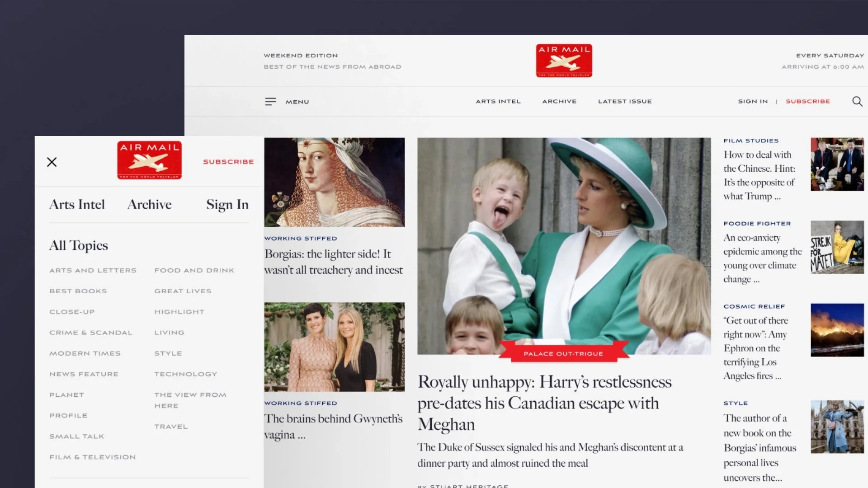Expand the All Topics list
Image resolution: width=868 pixels, height=488 pixels.
[78, 245]
